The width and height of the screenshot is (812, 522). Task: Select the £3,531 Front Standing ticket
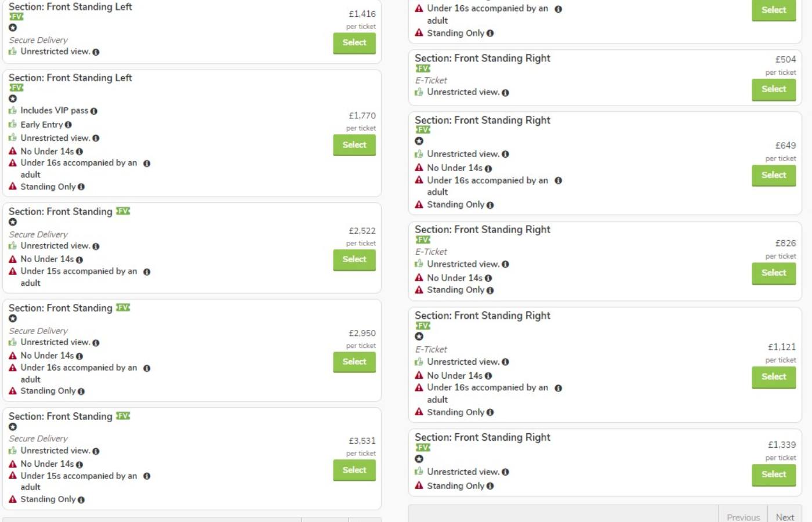coord(354,470)
